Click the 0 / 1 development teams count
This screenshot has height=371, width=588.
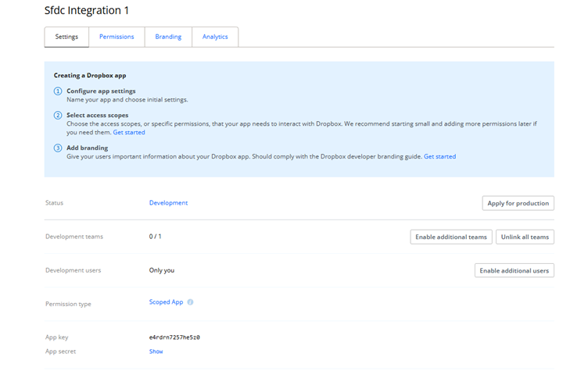(x=156, y=237)
